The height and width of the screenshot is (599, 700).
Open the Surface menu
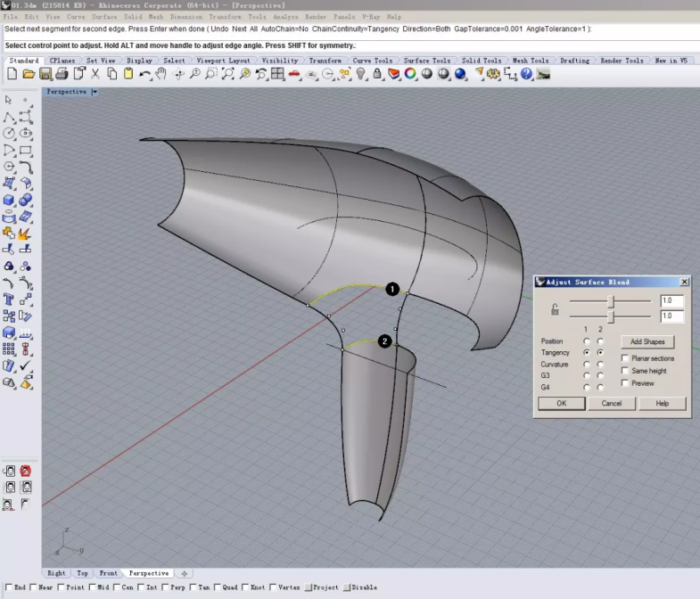pos(104,17)
